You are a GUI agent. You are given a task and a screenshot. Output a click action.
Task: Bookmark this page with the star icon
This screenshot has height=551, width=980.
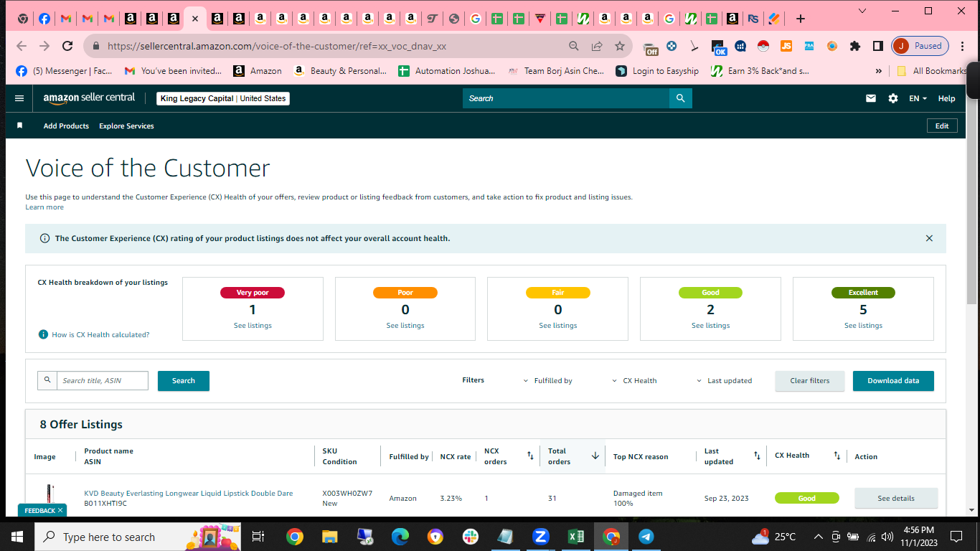620,46
